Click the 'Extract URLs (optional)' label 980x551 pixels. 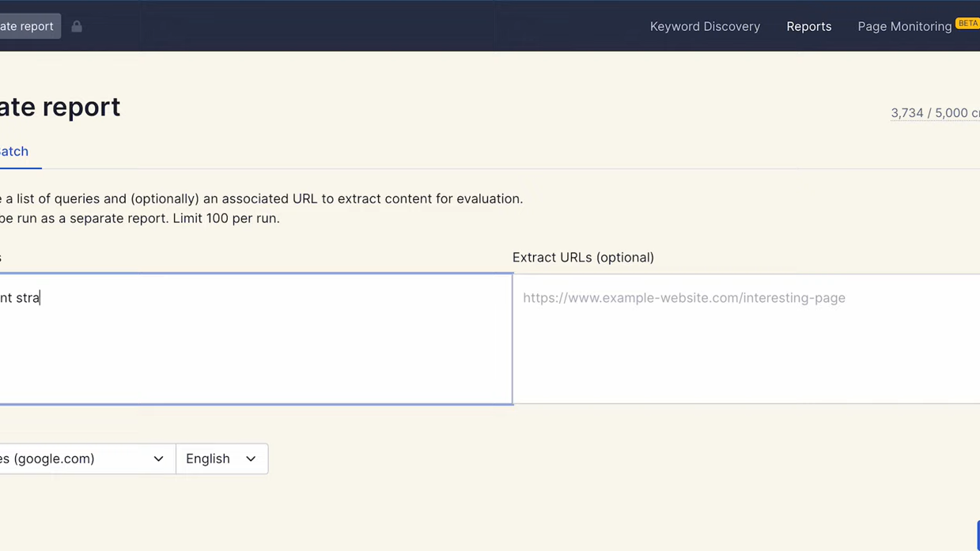(x=583, y=258)
